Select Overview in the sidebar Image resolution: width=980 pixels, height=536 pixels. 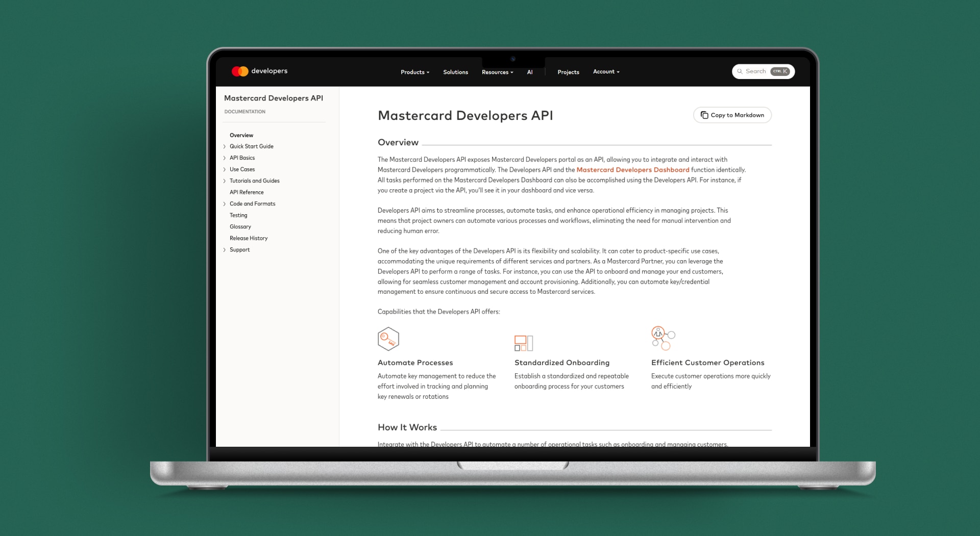241,135
